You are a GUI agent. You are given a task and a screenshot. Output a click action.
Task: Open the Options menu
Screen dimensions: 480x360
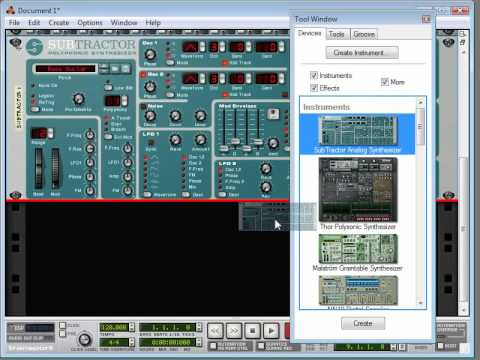pyautogui.click(x=90, y=23)
